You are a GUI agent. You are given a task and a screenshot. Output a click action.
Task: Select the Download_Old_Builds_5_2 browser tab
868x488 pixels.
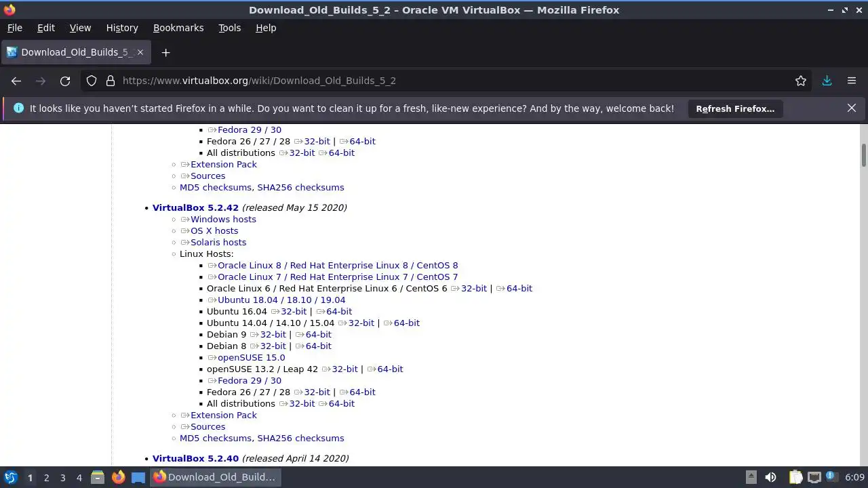pyautogui.click(x=75, y=52)
